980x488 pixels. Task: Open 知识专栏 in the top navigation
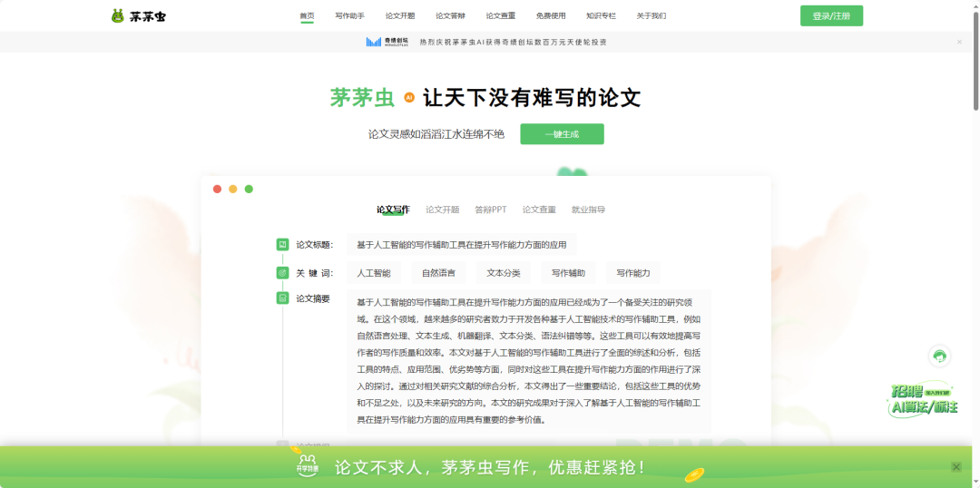(602, 16)
